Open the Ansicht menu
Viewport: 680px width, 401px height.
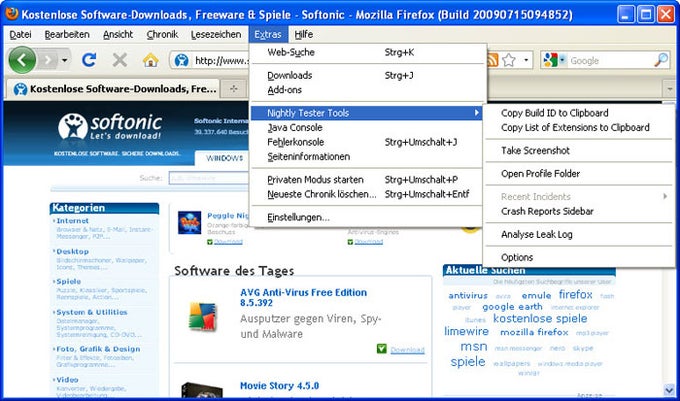(x=118, y=34)
